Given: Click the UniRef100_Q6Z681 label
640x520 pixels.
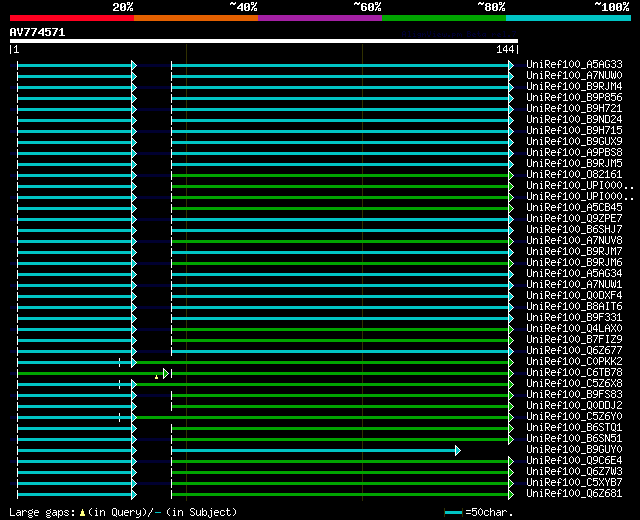Looking at the screenshot, I should coord(574,494).
